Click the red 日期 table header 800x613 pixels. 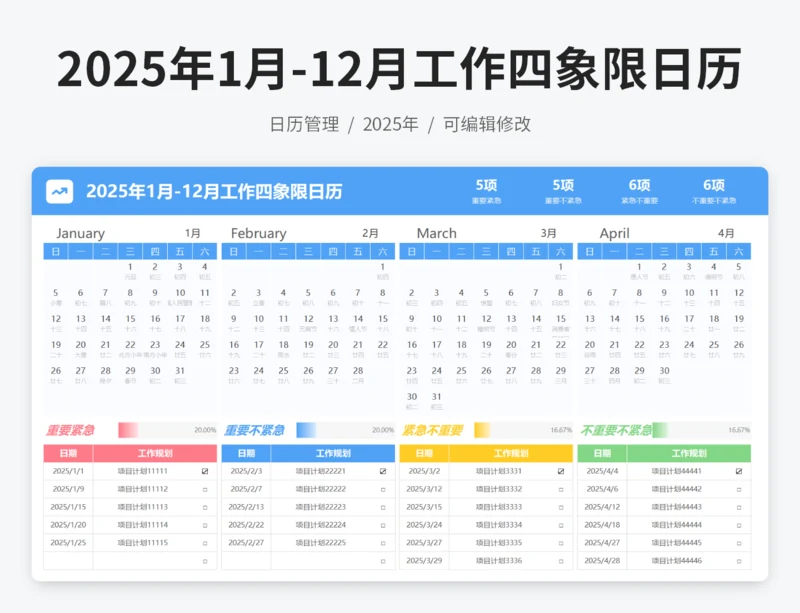(x=68, y=453)
